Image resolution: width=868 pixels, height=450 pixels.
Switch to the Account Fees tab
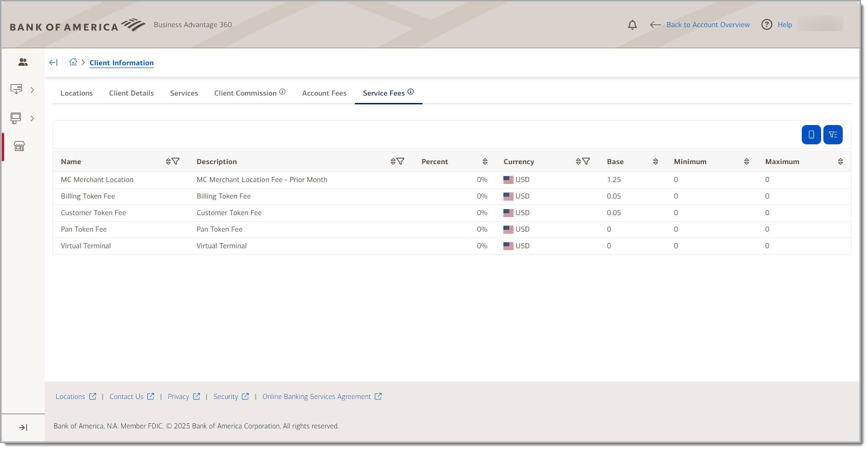[324, 93]
